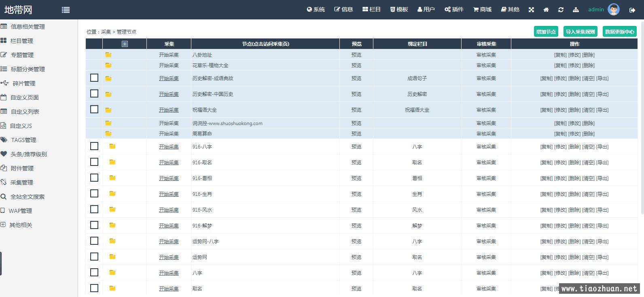The image size is (644, 297).
Task: Expand all nodes with header plus icon
Action: 125,44
